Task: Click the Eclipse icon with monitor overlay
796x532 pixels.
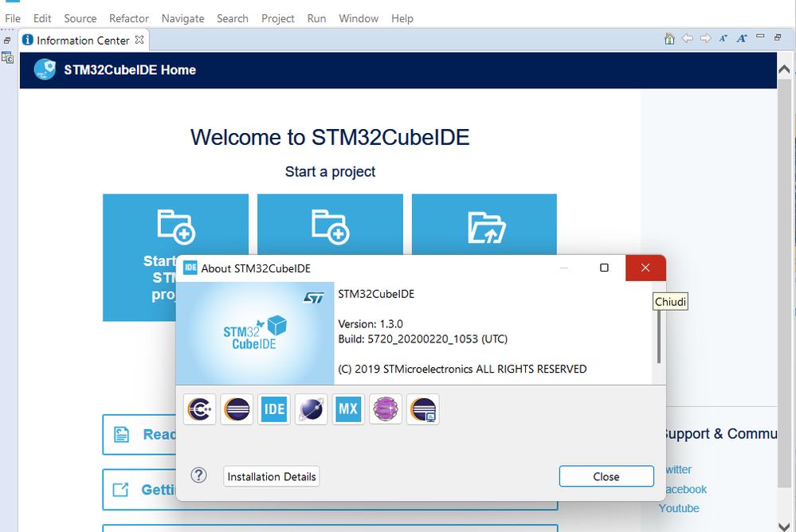Action: click(x=423, y=409)
